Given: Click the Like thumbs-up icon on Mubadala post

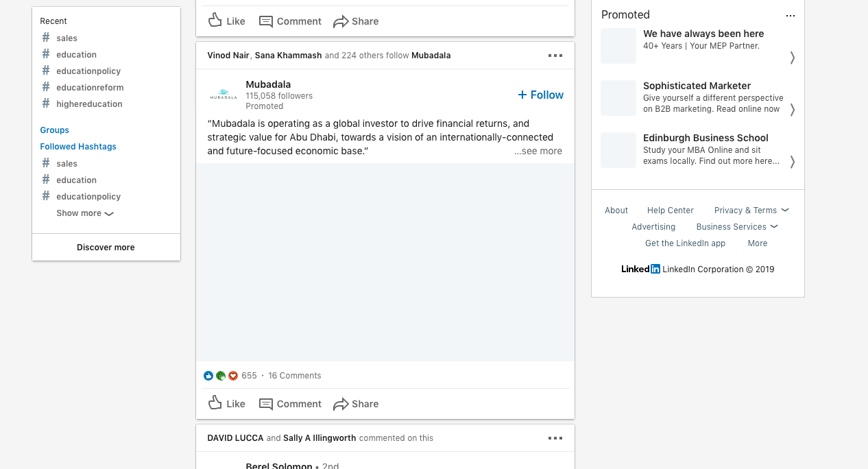Looking at the screenshot, I should tap(215, 403).
